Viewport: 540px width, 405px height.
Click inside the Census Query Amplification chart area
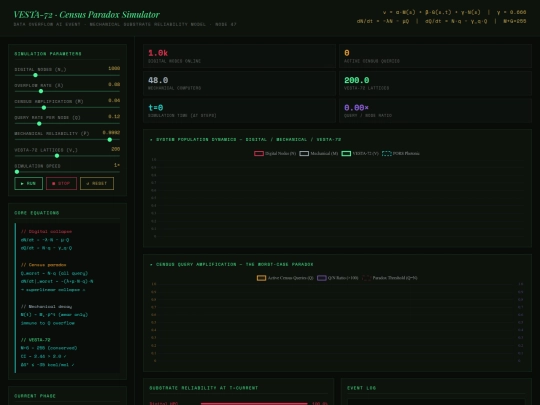click(338, 322)
